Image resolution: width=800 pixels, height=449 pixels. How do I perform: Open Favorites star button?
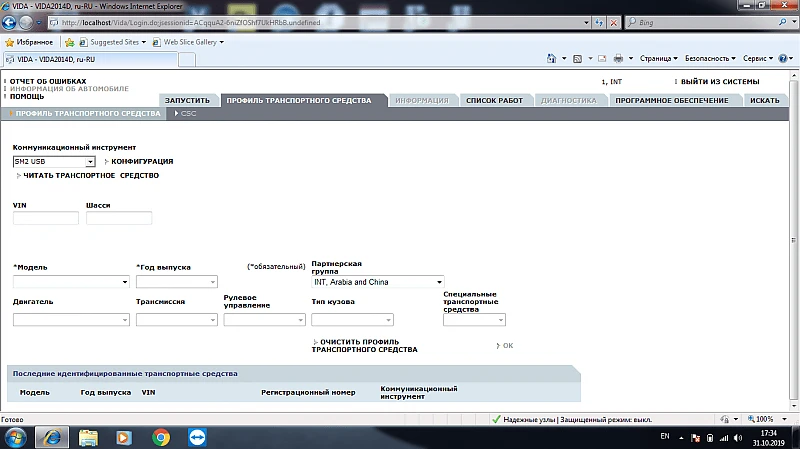click(x=29, y=42)
